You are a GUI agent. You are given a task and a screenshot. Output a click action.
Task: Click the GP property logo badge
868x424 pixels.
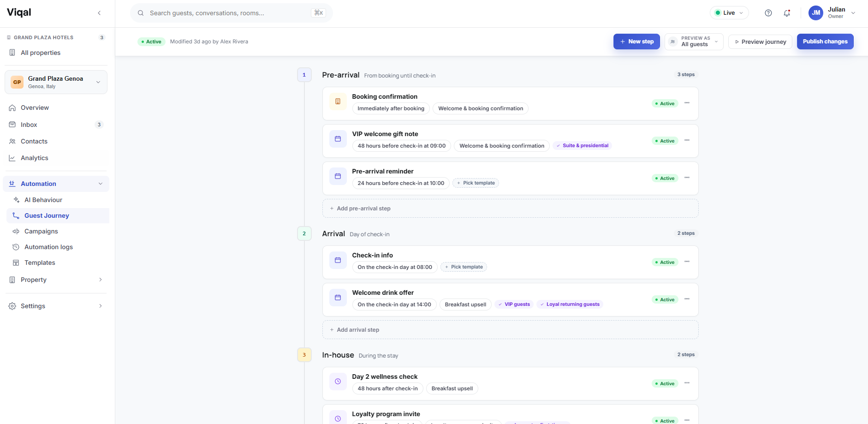[x=17, y=82]
